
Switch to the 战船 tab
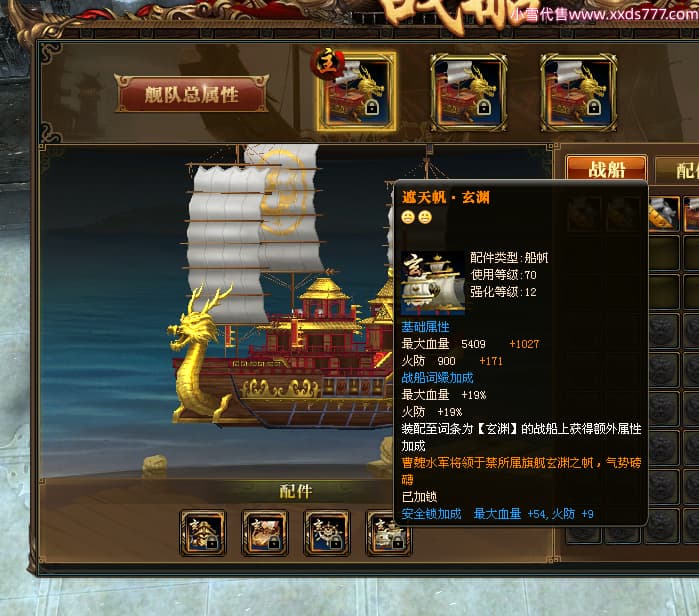click(x=606, y=168)
